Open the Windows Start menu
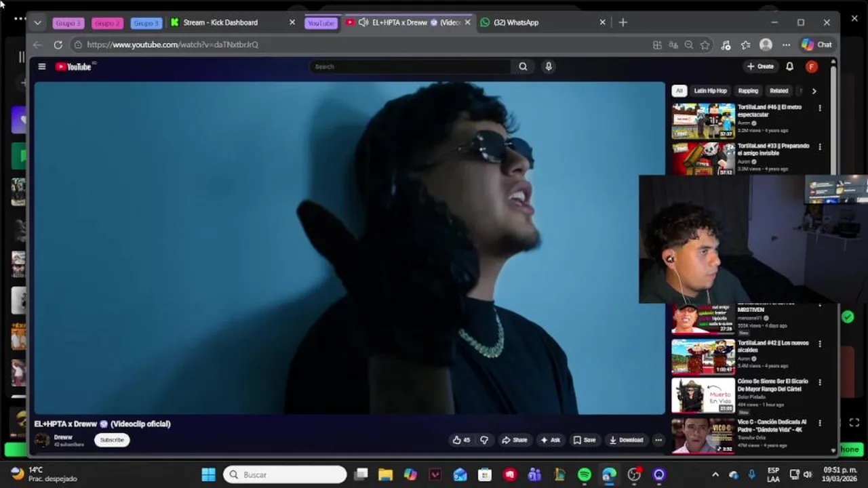This screenshot has width=868, height=488. 209,474
